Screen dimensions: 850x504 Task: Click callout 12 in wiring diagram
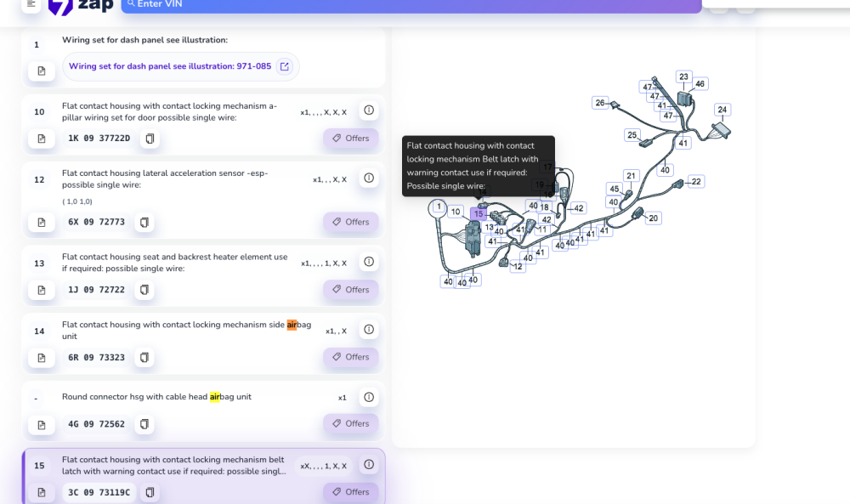point(518,267)
